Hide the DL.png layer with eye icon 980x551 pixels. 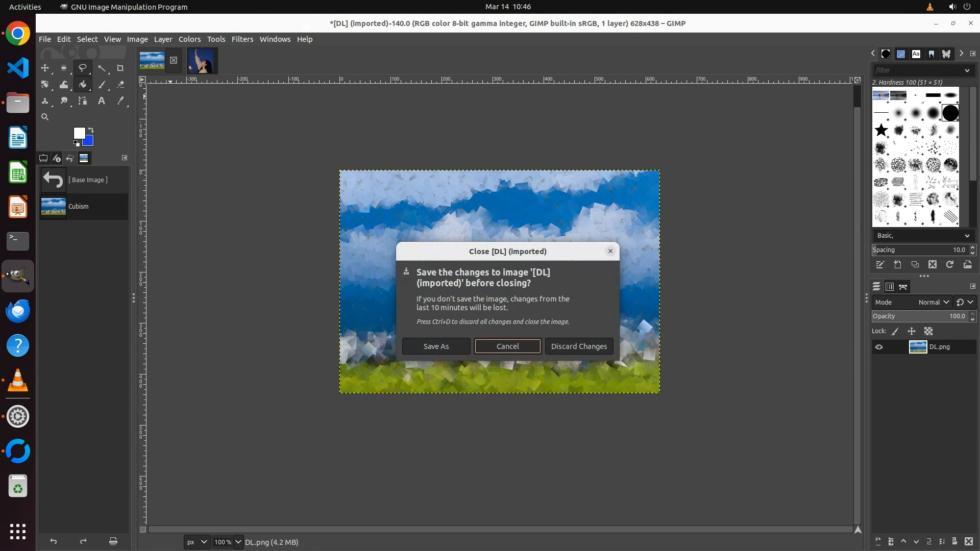click(x=879, y=347)
